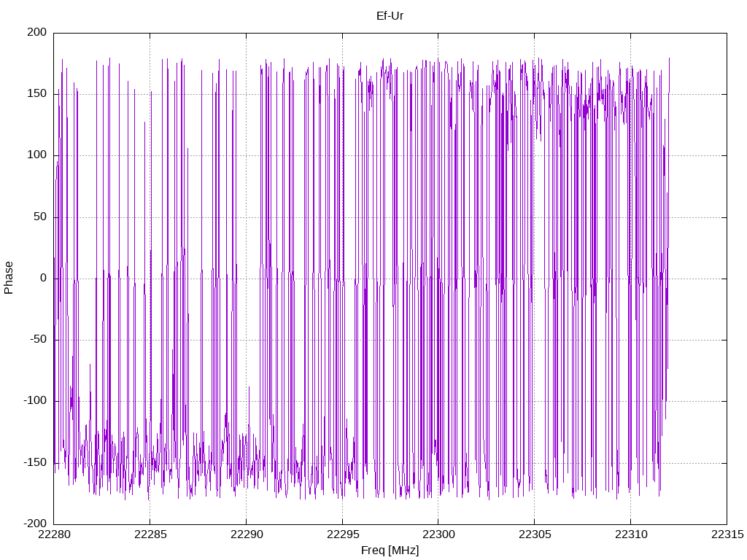Image resolution: width=747 pixels, height=560 pixels.
Task: Click y-axis tick label 150
Action: click(37, 94)
